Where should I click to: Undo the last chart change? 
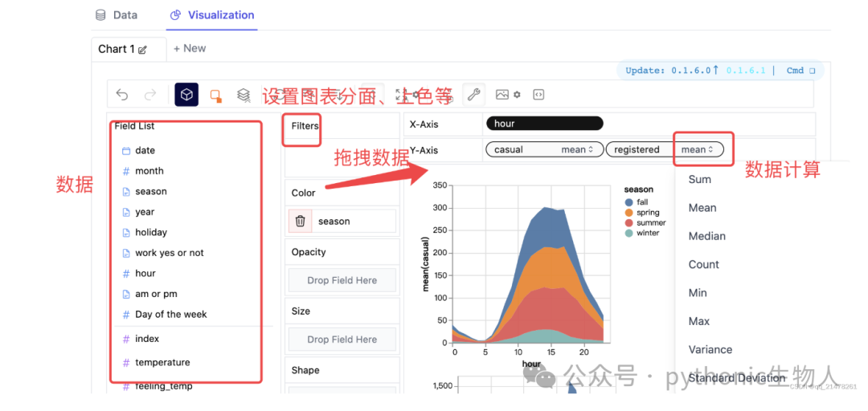coord(122,95)
